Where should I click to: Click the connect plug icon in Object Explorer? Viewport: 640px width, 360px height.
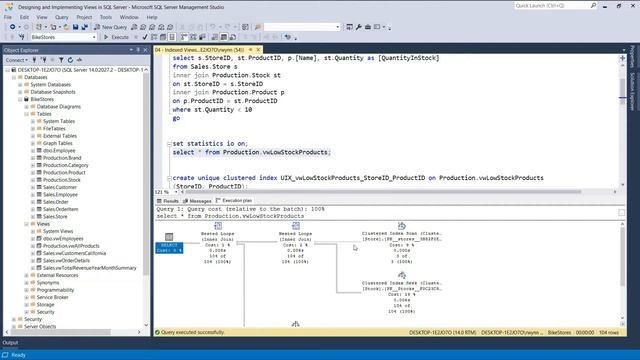pyautogui.click(x=34, y=60)
